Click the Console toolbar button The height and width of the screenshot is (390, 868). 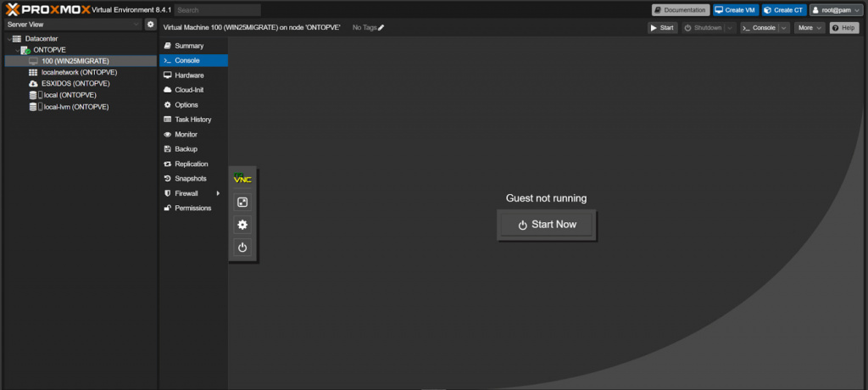point(759,28)
